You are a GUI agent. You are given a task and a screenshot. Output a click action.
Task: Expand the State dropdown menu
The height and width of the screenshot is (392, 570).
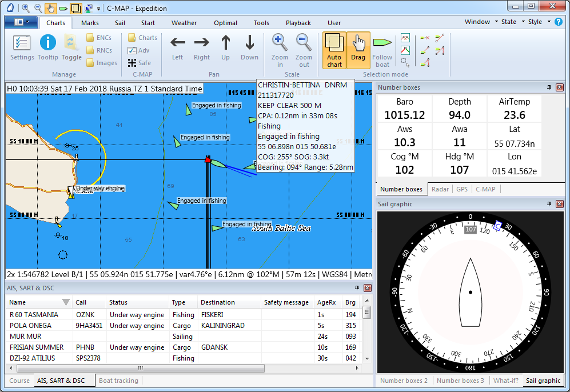point(513,22)
